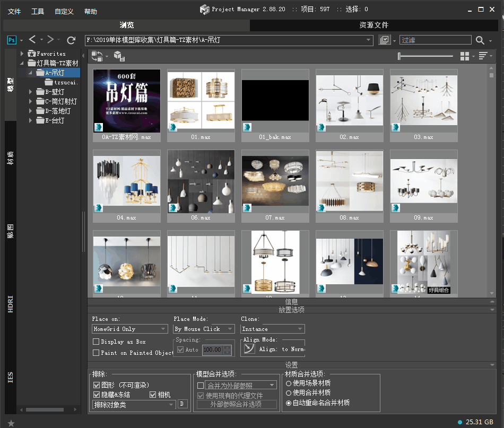
Task: Switch to the 浏览 tab
Action: (127, 25)
